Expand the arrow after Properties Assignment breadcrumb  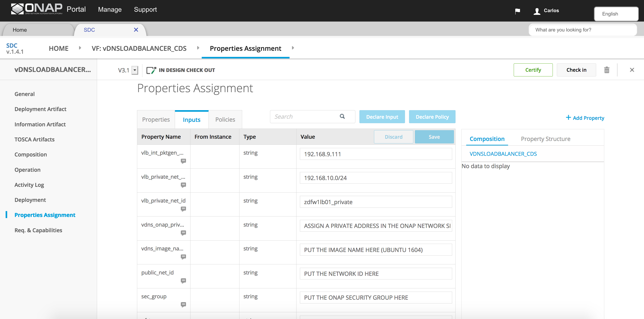[x=293, y=48]
